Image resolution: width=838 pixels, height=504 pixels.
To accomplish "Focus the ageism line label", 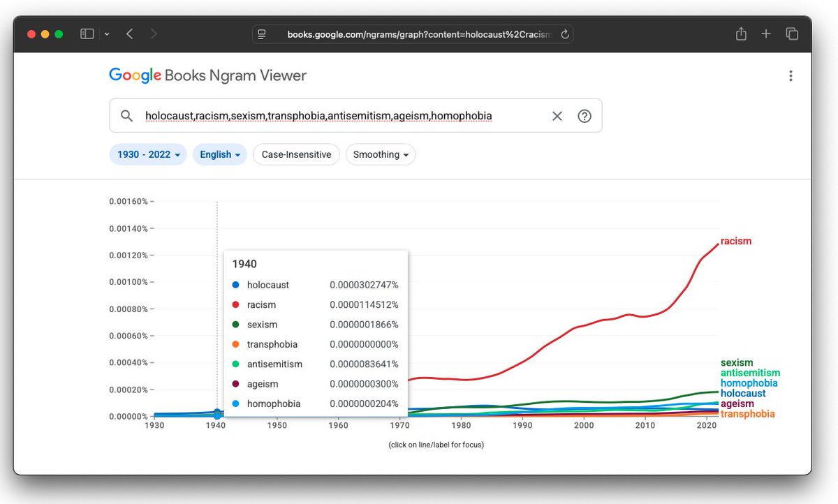I will [x=737, y=403].
